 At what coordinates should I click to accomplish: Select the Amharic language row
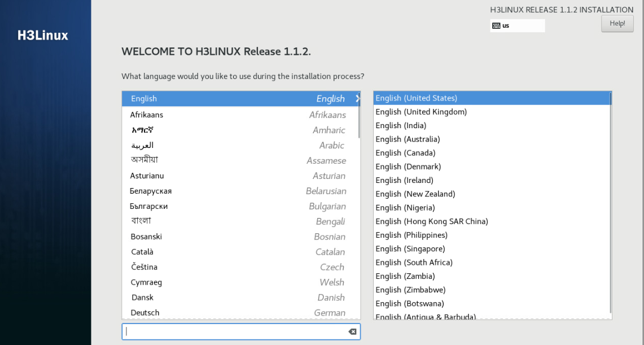pos(241,130)
